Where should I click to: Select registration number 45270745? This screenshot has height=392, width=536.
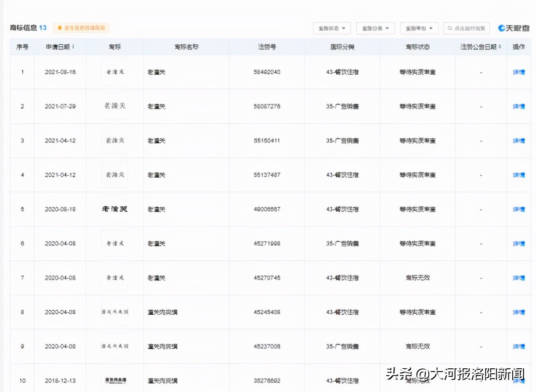267,278
